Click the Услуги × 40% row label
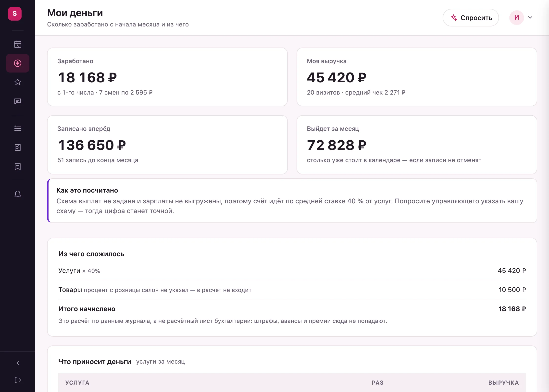Viewport: 549px width, 392px height. pos(79,271)
